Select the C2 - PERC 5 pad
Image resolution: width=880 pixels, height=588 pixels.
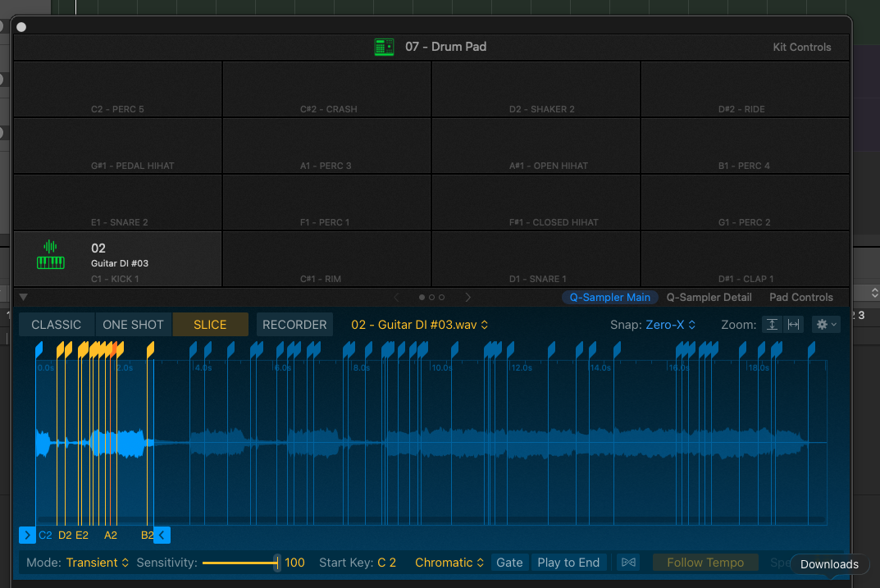(x=118, y=89)
